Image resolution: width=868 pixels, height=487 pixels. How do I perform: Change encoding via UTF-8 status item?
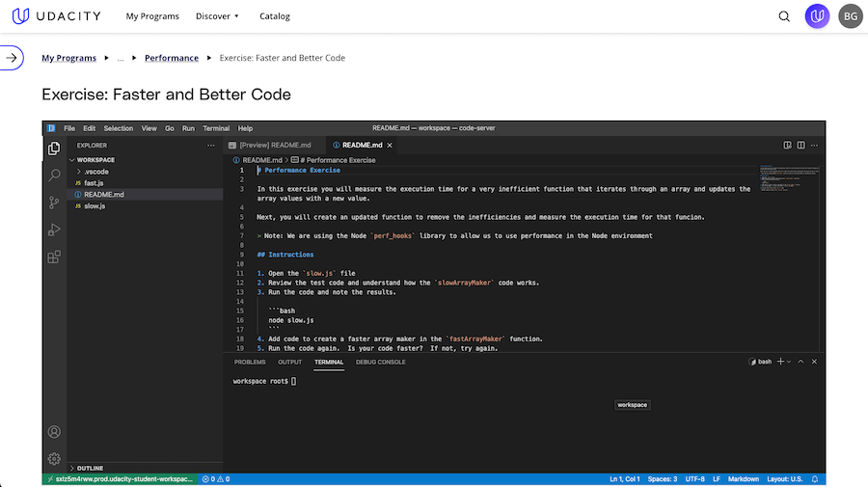[694, 479]
